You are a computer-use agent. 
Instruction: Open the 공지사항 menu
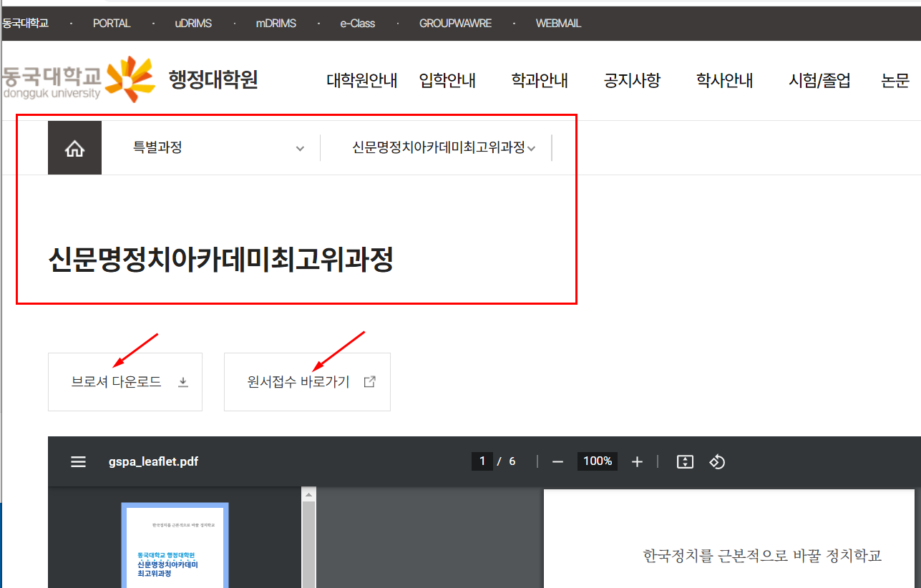pos(632,80)
